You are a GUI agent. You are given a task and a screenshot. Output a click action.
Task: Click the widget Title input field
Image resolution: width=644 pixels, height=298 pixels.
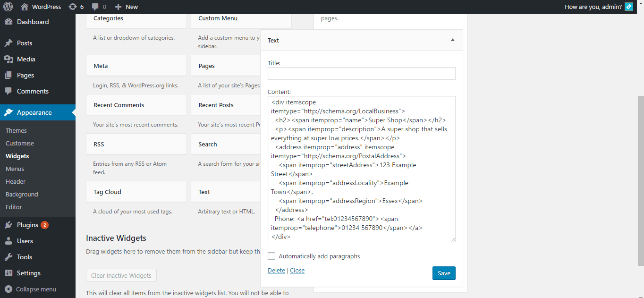(x=361, y=73)
